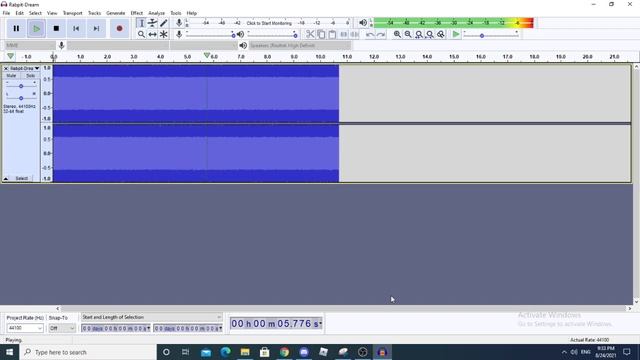Image resolution: width=640 pixels, height=360 pixels.
Task: Adjust the track pan slider
Action: (x=21, y=98)
